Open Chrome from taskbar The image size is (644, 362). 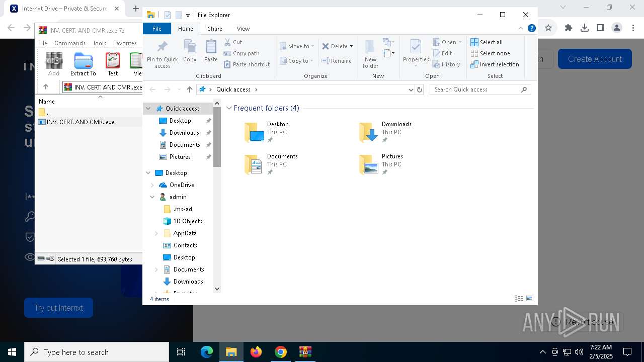click(x=281, y=352)
